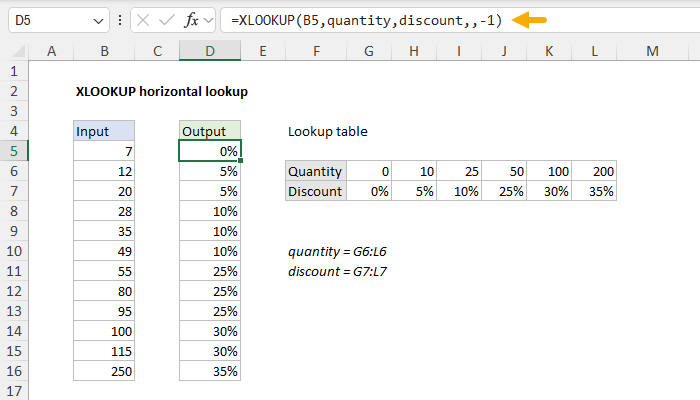Click the Select All corner triangle
The width and height of the screenshot is (700, 400).
[x=19, y=51]
